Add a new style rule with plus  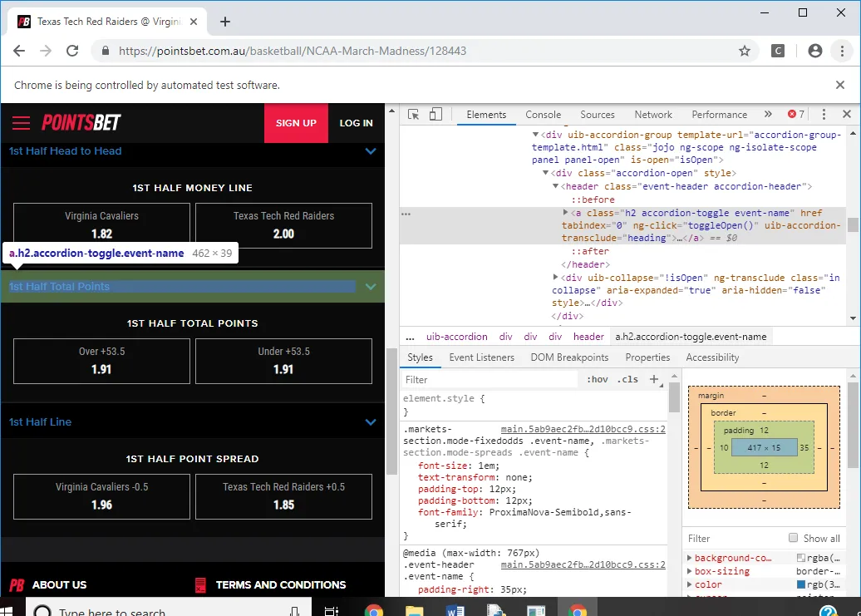point(654,379)
